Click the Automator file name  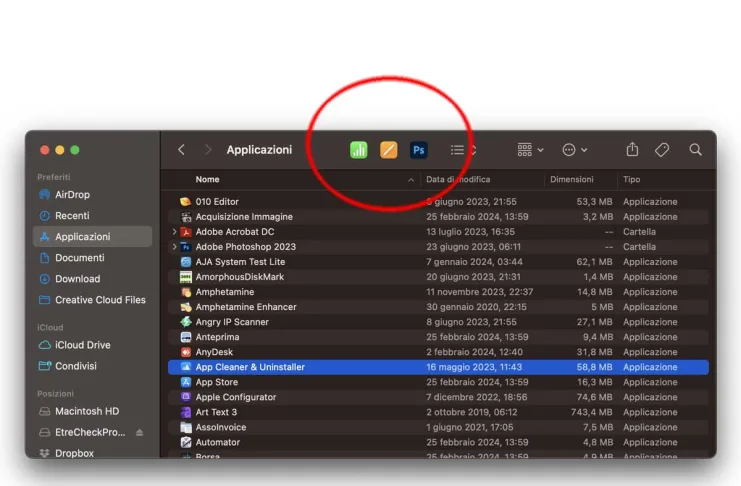click(x=217, y=443)
